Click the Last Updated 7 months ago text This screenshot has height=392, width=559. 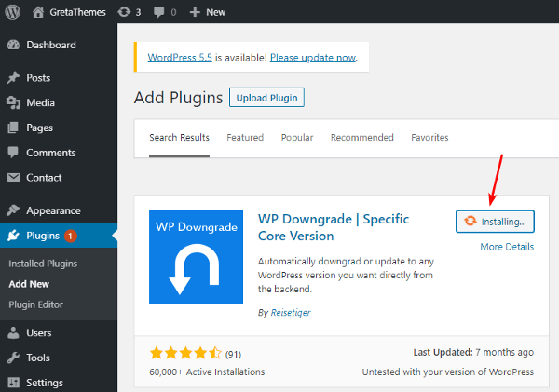click(473, 353)
